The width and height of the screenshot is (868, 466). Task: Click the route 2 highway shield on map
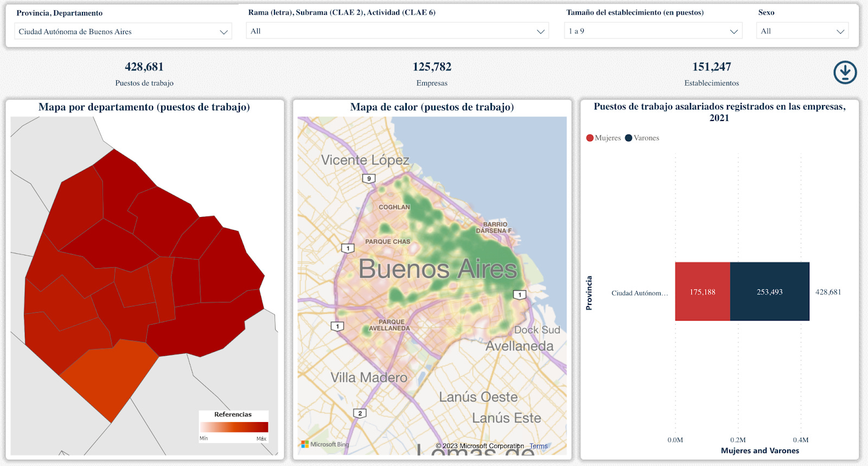click(360, 413)
